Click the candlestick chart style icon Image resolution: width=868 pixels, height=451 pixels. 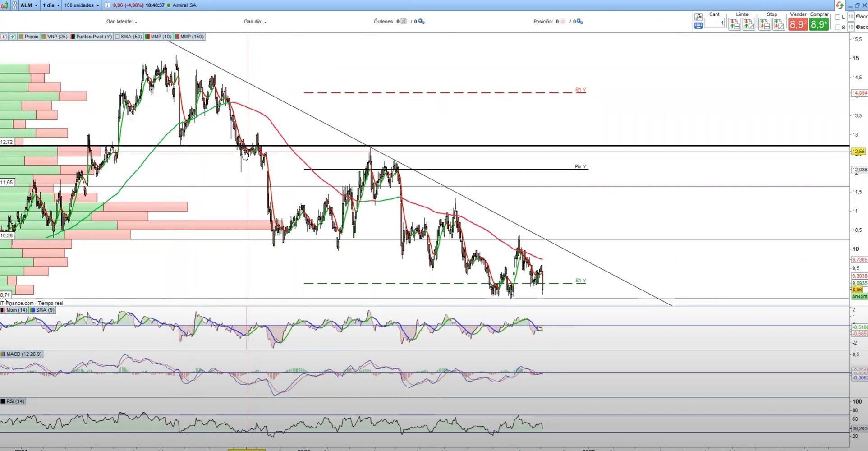(x=5, y=5)
